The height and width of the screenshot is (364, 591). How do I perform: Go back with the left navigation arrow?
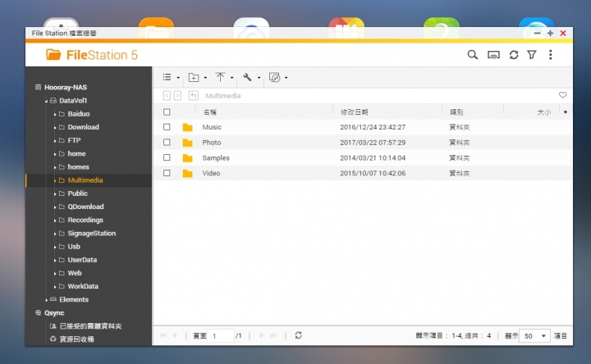[167, 96]
